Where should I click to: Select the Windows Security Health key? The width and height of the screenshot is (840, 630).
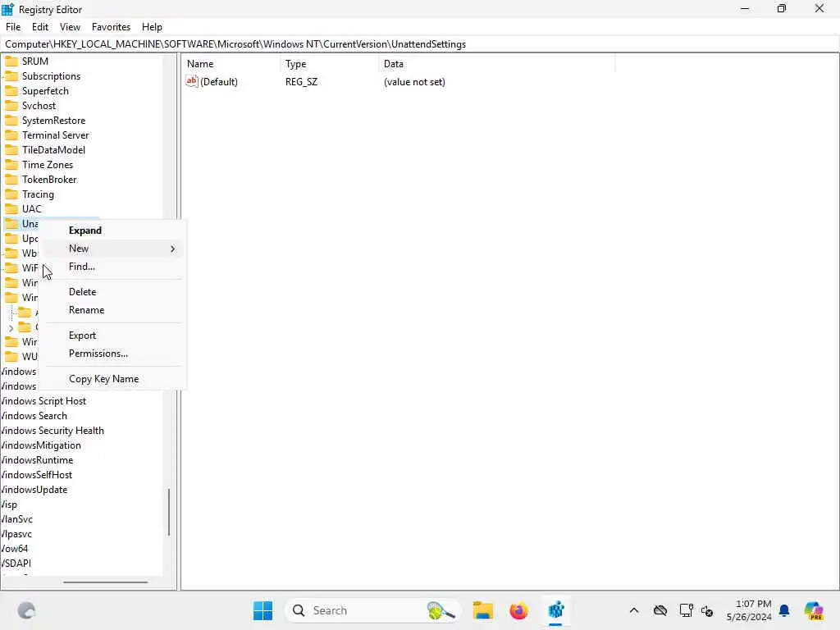point(52,431)
